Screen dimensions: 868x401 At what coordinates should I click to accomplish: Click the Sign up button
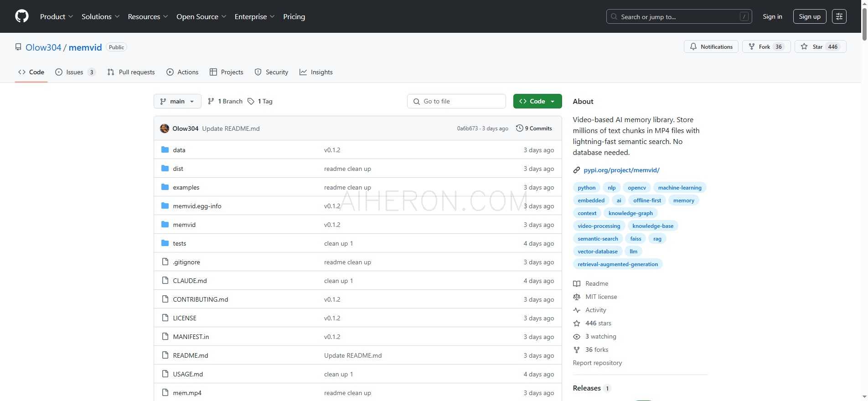[x=810, y=16]
